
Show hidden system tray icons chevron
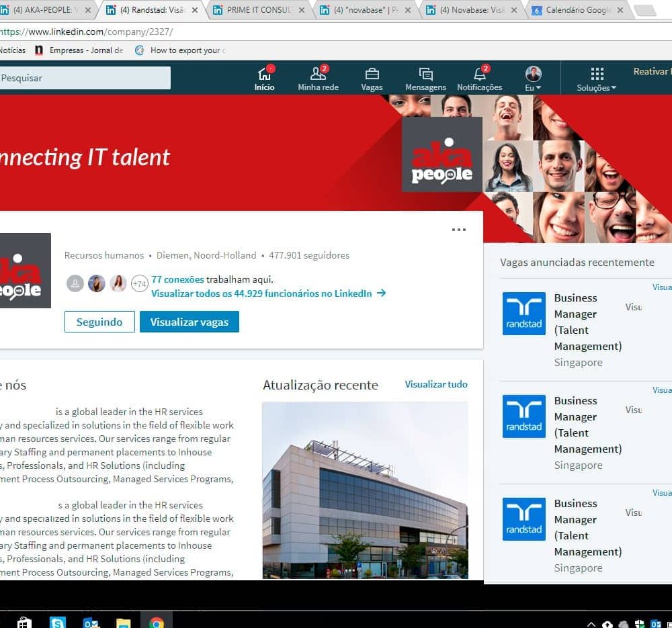(x=591, y=624)
